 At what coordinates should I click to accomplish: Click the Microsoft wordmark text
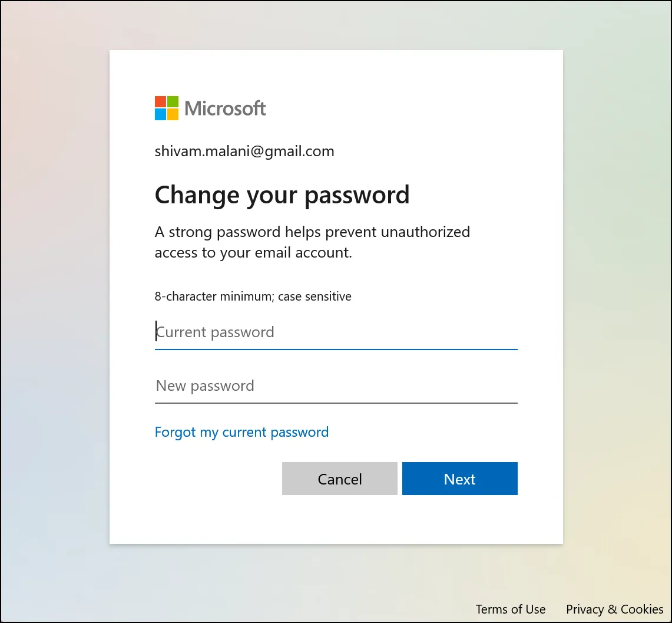[225, 108]
